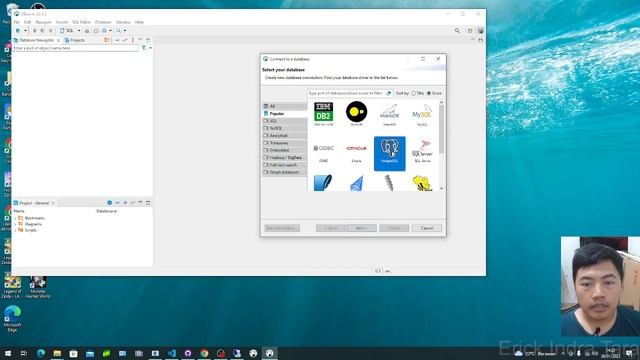Open the Edit menu
This screenshot has width=640, height=360.
[x=27, y=22]
